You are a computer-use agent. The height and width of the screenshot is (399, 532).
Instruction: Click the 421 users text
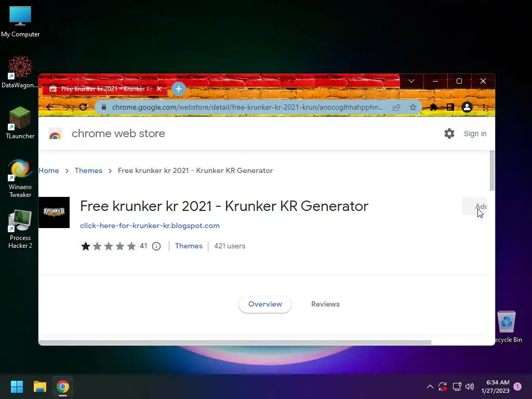pyautogui.click(x=230, y=246)
